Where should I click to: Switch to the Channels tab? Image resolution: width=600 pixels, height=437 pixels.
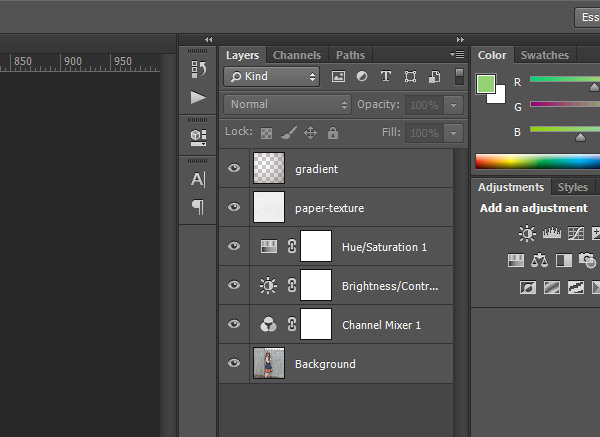[297, 55]
